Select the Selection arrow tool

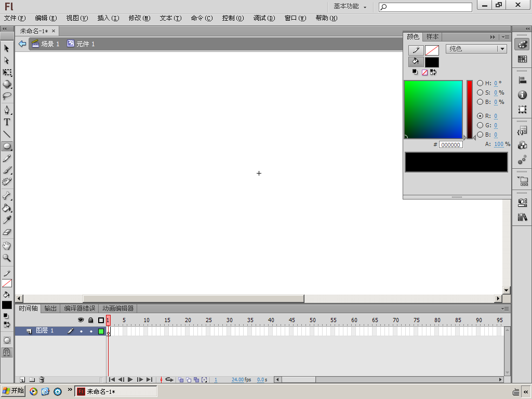click(7, 48)
